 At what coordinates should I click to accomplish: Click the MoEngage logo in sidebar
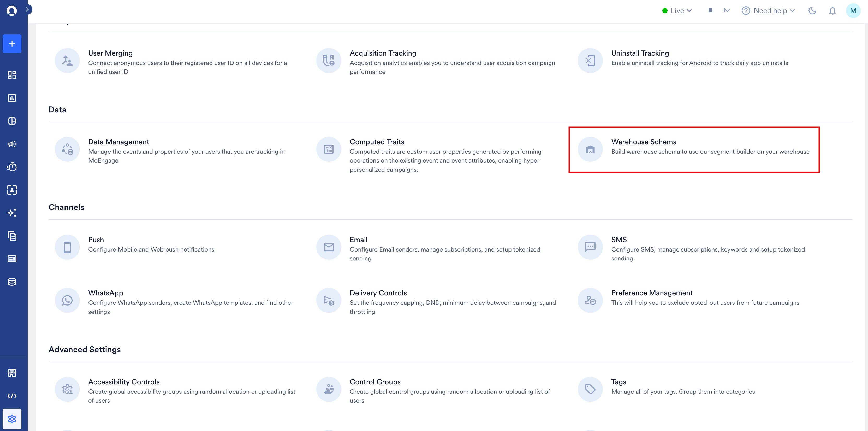pos(12,11)
